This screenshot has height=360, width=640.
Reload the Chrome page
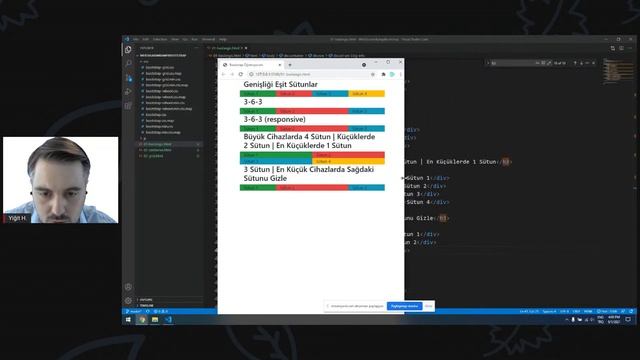[241, 74]
